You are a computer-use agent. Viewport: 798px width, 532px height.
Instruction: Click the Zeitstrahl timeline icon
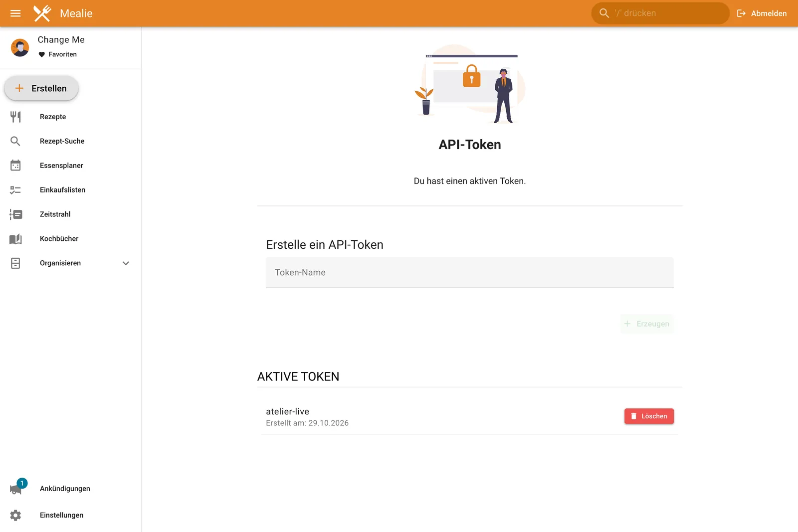(x=15, y=214)
